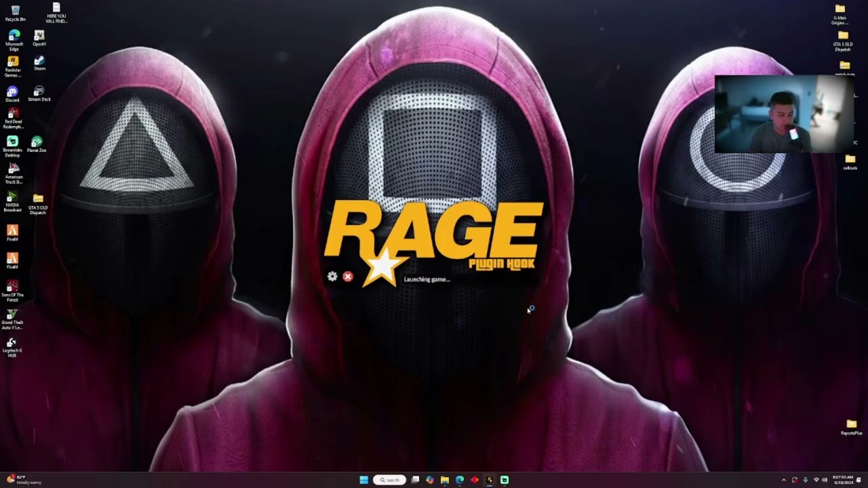
Task: Open Microsoft Edge from the taskbar
Action: click(x=460, y=480)
